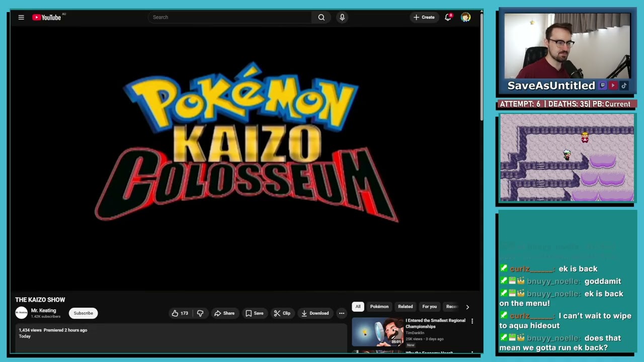Click the ATTEMPT: 6 DEATHS: 35 counter
Image resolution: width=644 pixels, height=362 pixels.
click(567, 104)
